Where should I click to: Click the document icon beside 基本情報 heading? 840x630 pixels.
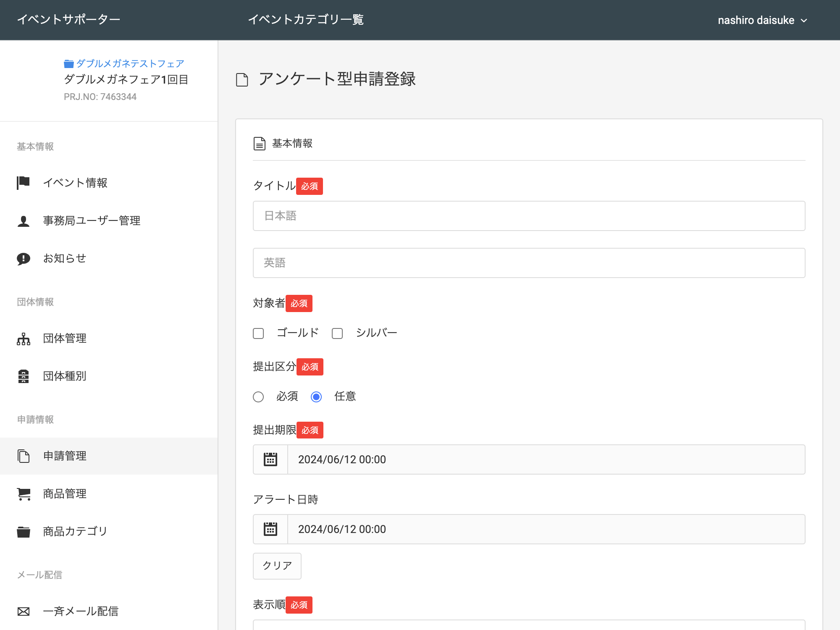pos(260,144)
